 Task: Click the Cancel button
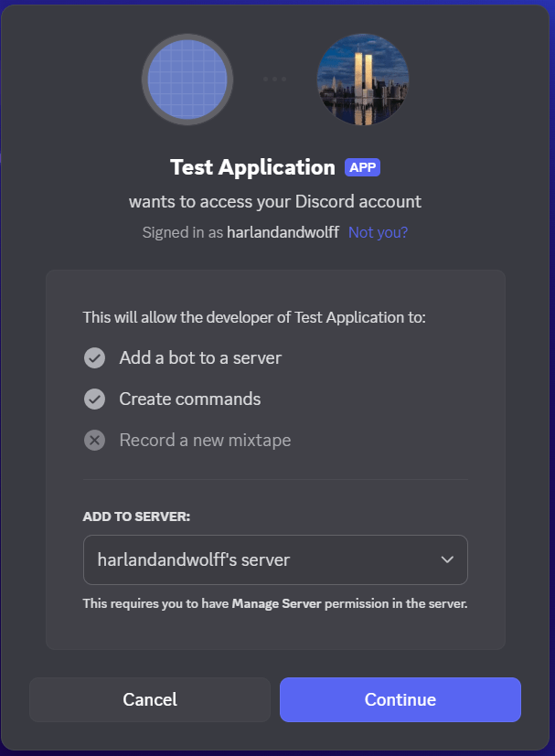tap(150, 699)
